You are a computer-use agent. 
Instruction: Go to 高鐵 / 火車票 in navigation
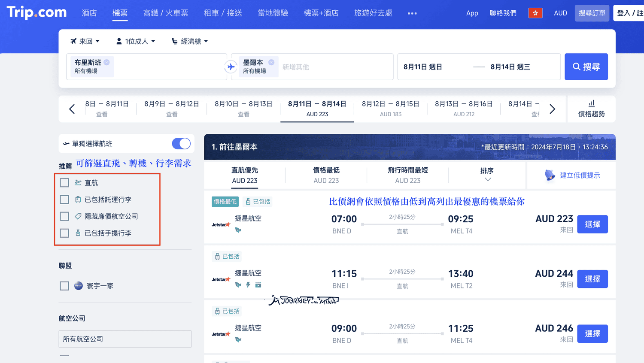coord(166,13)
